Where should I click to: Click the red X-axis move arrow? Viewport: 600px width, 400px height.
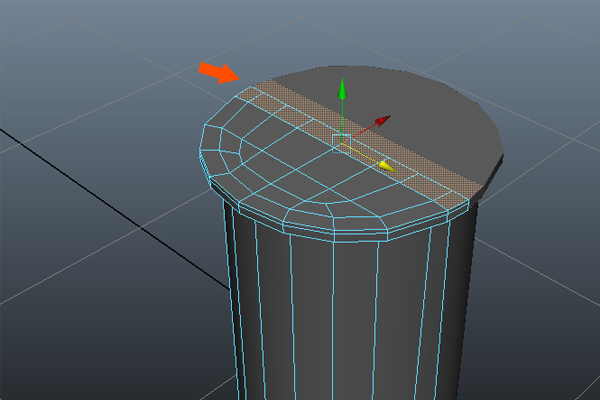(381, 121)
